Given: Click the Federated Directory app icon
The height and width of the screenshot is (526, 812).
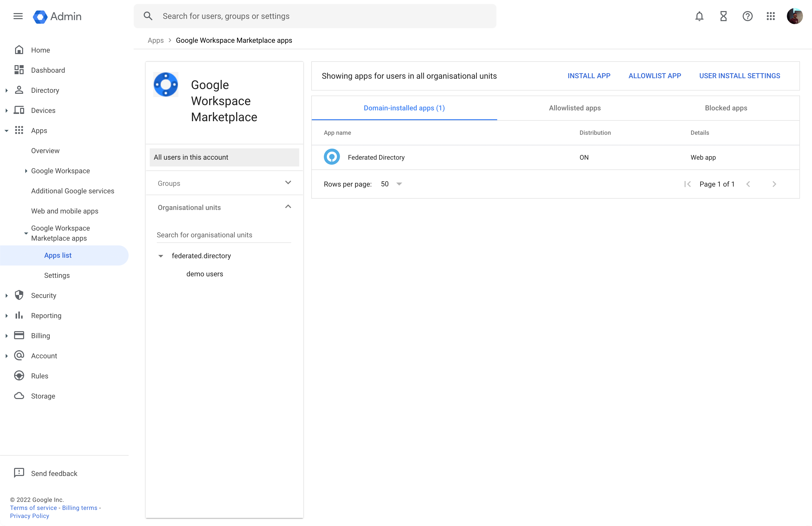Looking at the screenshot, I should pos(332,157).
